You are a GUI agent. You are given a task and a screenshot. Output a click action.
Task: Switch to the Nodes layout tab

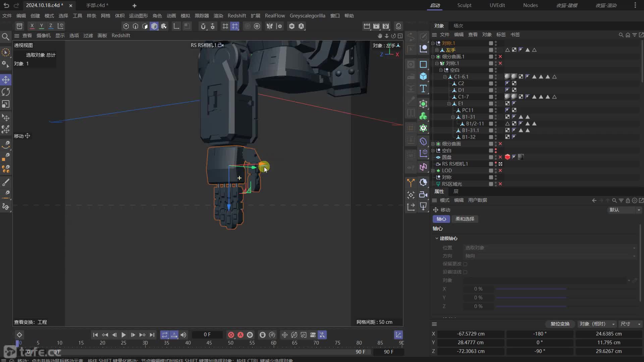(x=530, y=5)
